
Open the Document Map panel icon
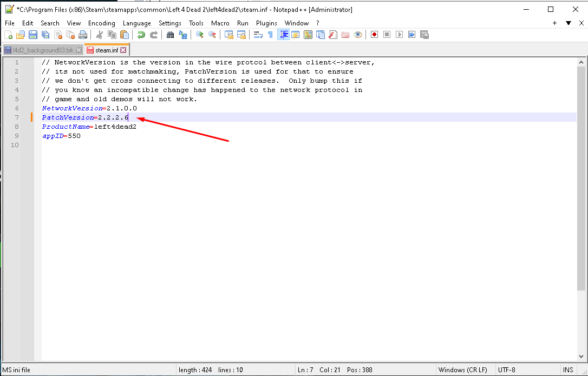(x=308, y=35)
